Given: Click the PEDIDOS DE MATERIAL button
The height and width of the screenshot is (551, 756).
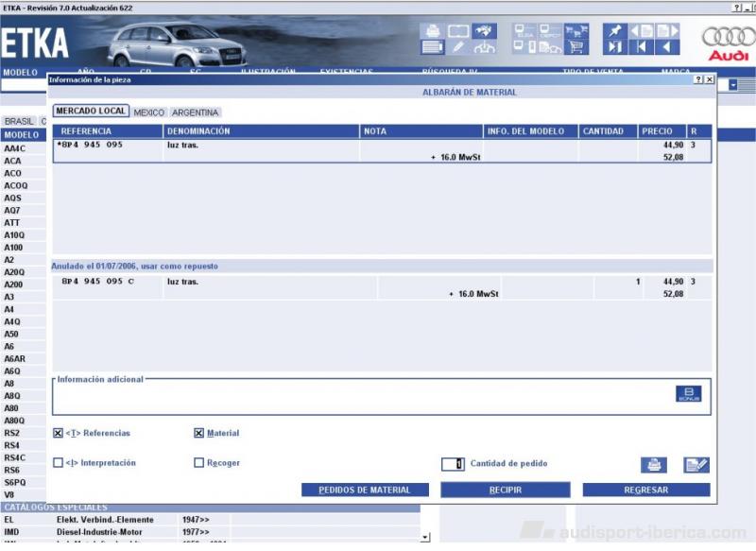Looking at the screenshot, I should (365, 490).
